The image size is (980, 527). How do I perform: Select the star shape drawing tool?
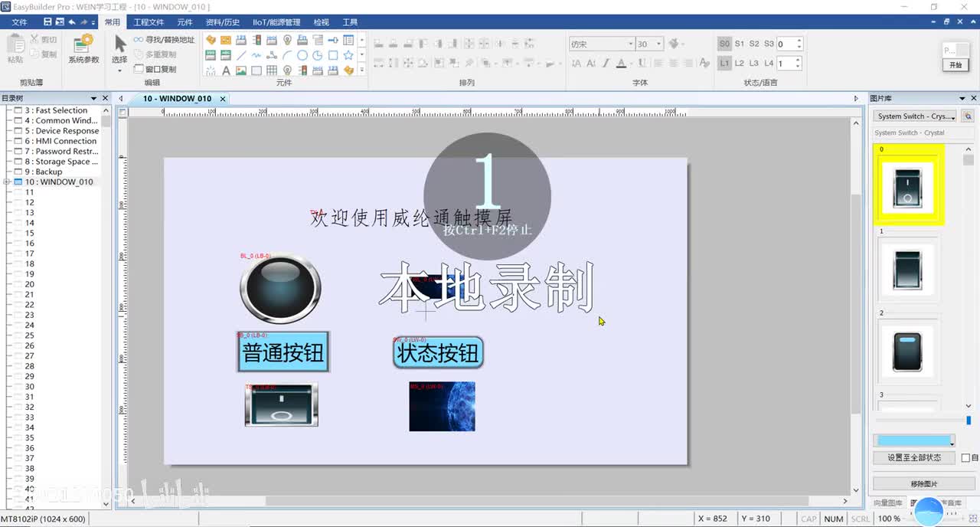[348, 55]
